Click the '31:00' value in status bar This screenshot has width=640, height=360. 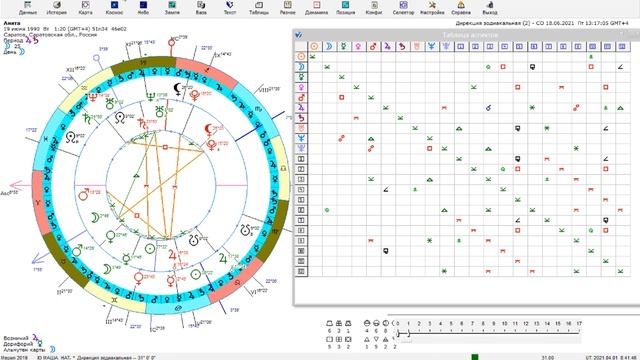pyautogui.click(x=547, y=358)
